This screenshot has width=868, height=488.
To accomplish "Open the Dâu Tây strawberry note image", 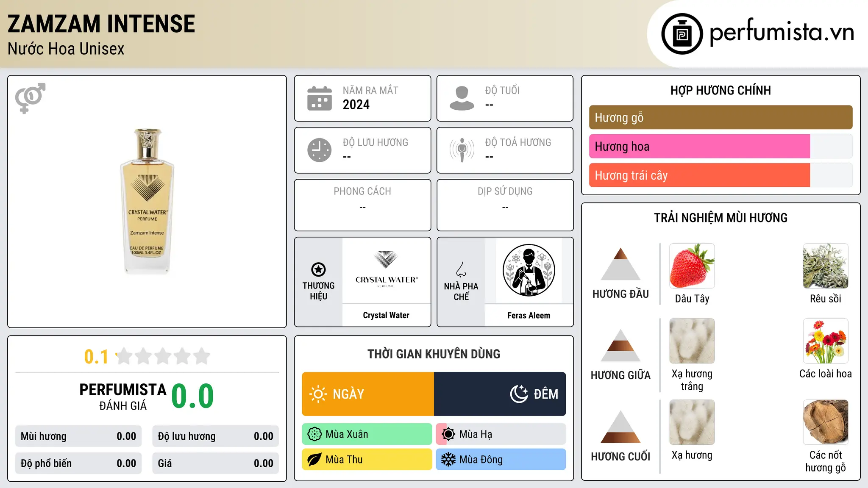I will (x=692, y=266).
